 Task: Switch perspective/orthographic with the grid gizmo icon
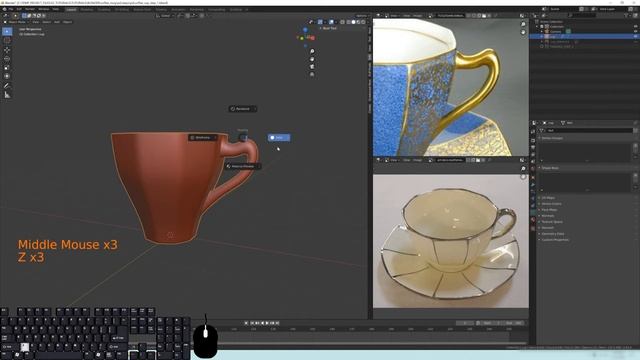312,74
